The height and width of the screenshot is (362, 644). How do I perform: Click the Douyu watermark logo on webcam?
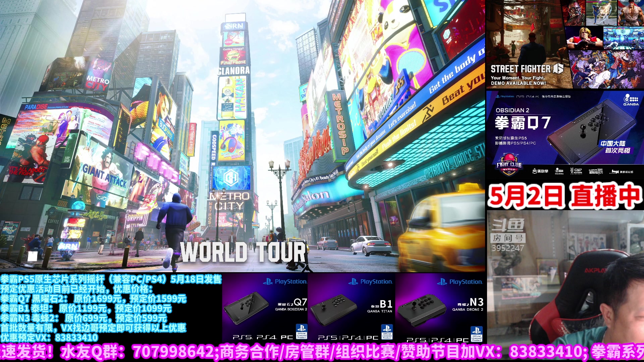508,225
